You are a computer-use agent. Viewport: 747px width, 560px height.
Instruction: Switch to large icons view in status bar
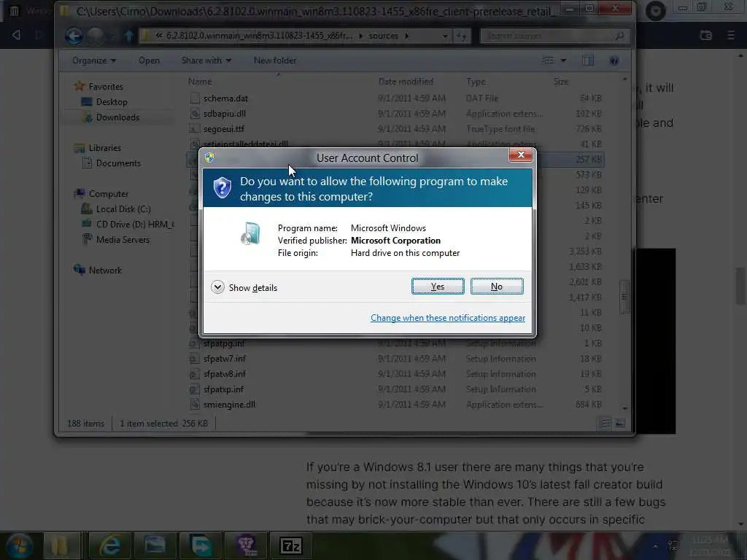pos(620,423)
